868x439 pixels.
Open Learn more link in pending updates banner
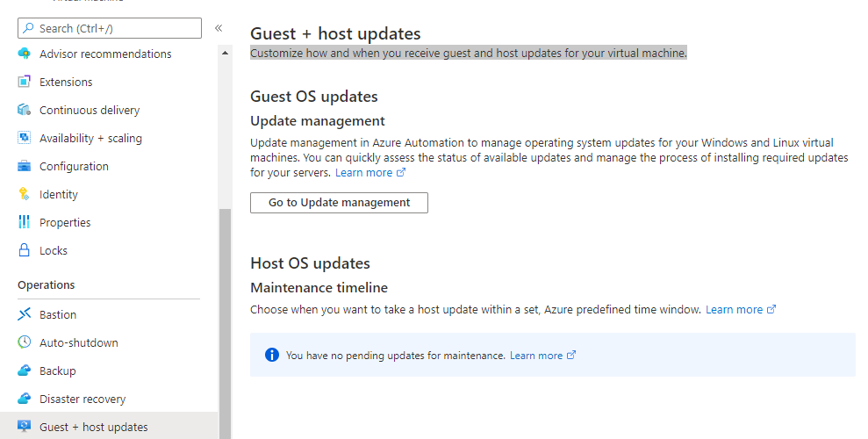(x=536, y=356)
